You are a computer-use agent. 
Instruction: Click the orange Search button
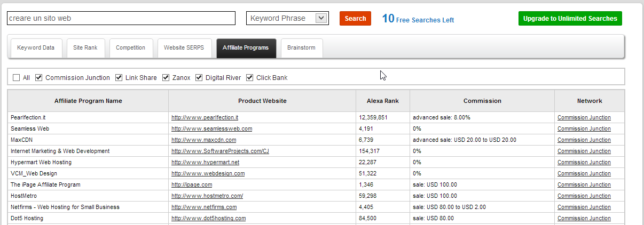pos(355,19)
